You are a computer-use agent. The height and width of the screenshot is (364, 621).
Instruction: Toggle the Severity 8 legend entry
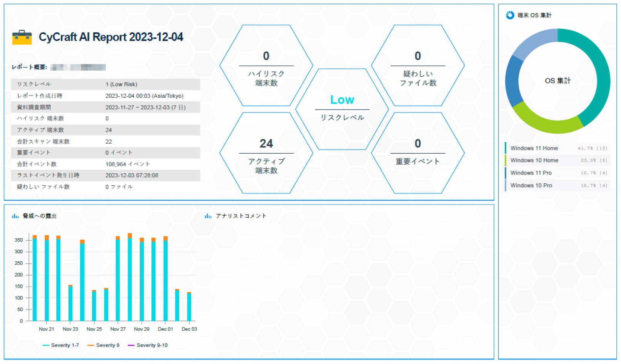point(104,345)
